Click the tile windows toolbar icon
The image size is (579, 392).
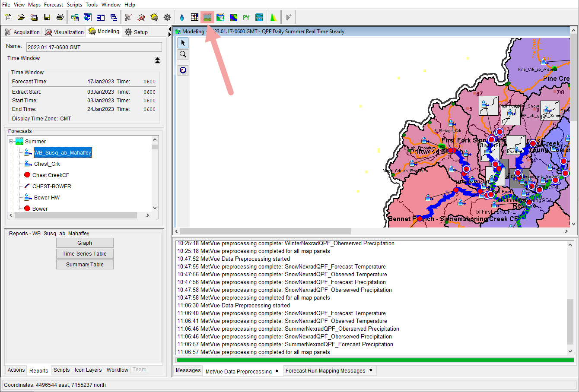pyautogui.click(x=101, y=17)
